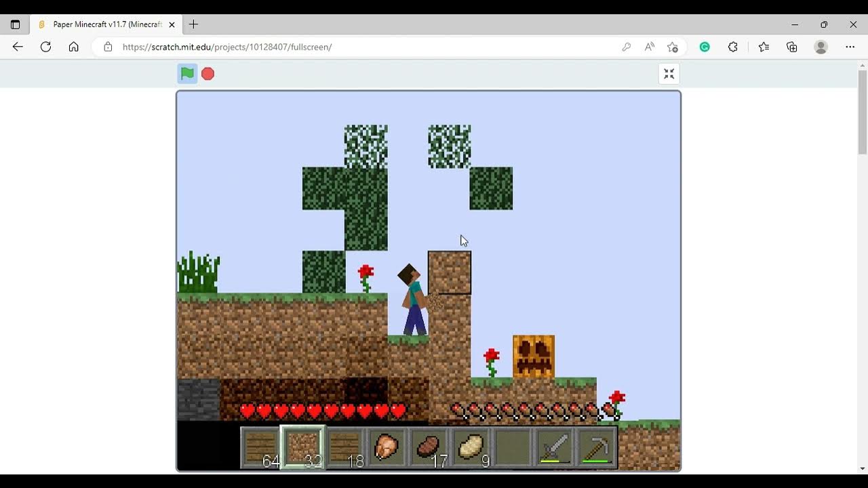Click the red rose next to the tree trunk
This screenshot has width=868, height=488.
pos(366,278)
